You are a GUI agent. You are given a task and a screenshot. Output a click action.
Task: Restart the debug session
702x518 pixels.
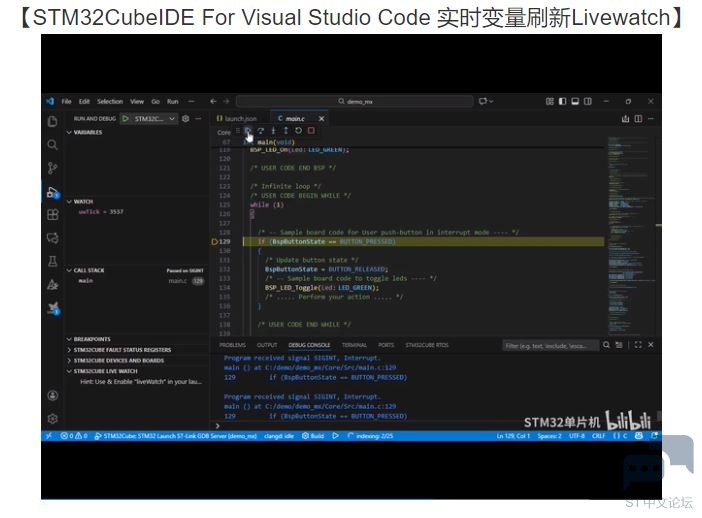pos(298,130)
